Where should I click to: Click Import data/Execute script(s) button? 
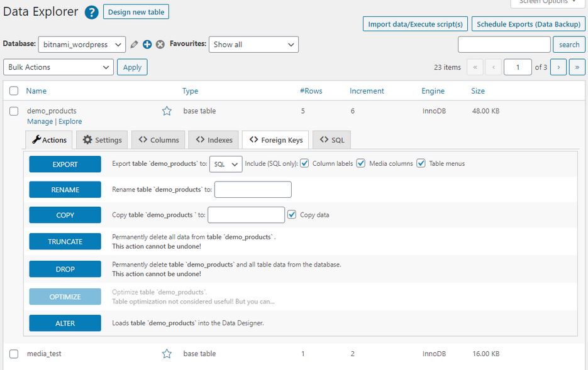pyautogui.click(x=415, y=24)
